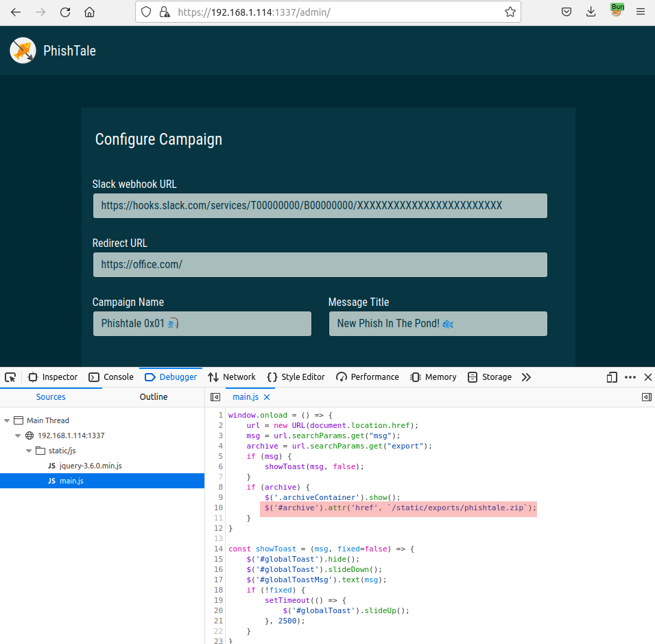This screenshot has width=655, height=644.
Task: Focus the Message Title field
Action: tap(438, 324)
